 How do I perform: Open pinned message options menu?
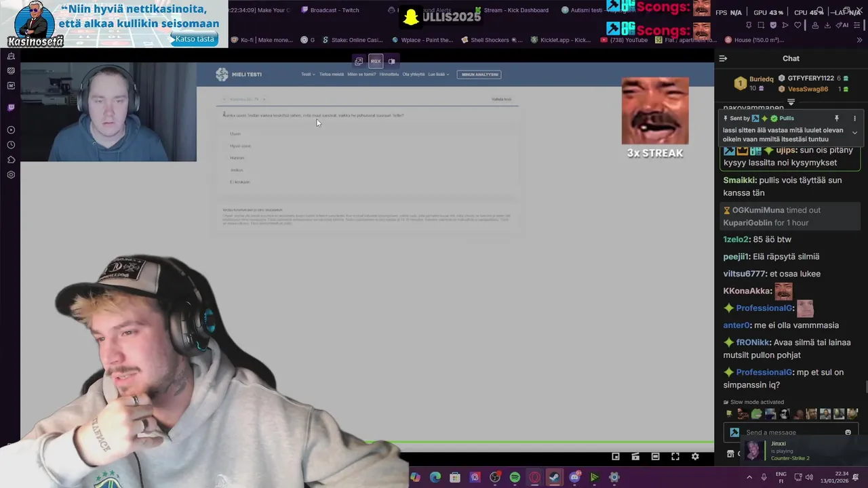[854, 119]
